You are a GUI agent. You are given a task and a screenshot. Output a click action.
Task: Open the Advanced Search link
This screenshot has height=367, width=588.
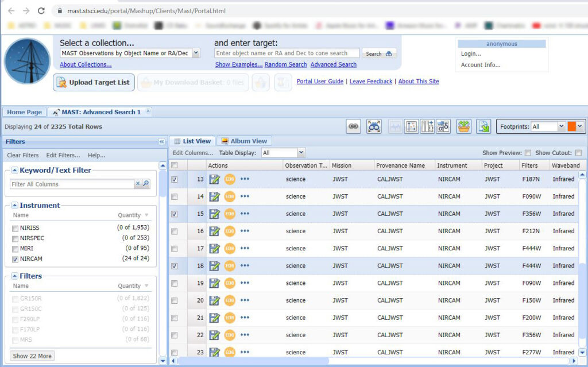pyautogui.click(x=333, y=64)
